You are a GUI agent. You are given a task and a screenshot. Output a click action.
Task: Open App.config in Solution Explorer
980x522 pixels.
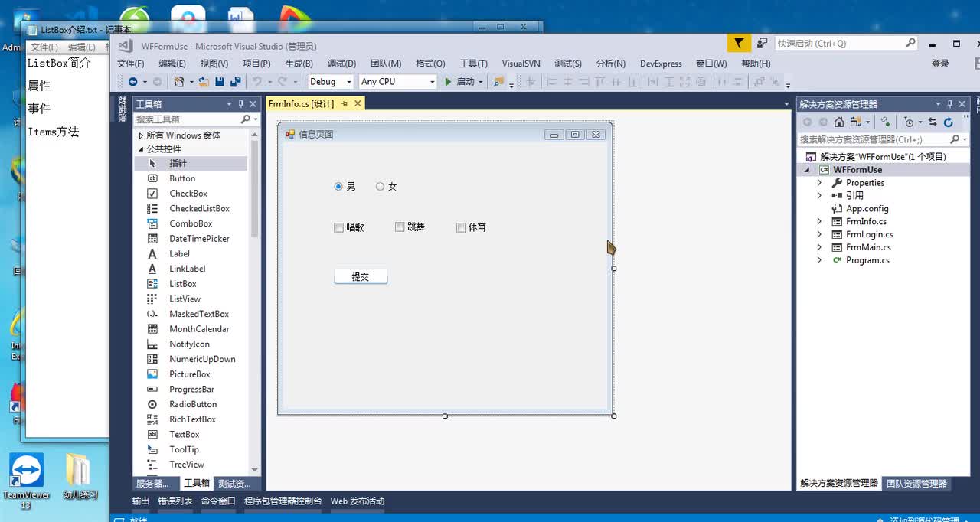pos(867,208)
